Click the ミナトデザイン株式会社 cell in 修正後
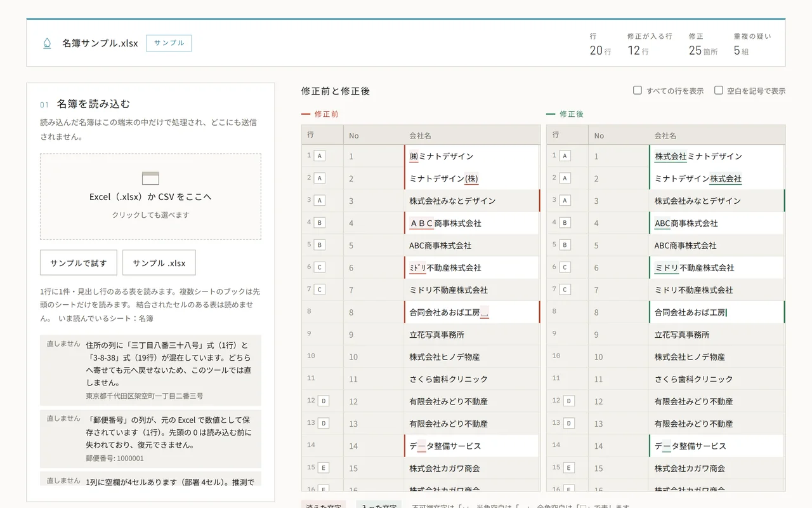 717,178
